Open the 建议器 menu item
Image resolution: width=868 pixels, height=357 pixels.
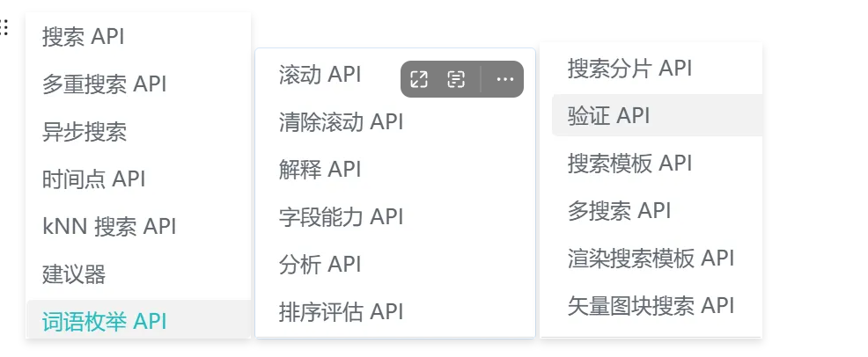(x=74, y=274)
